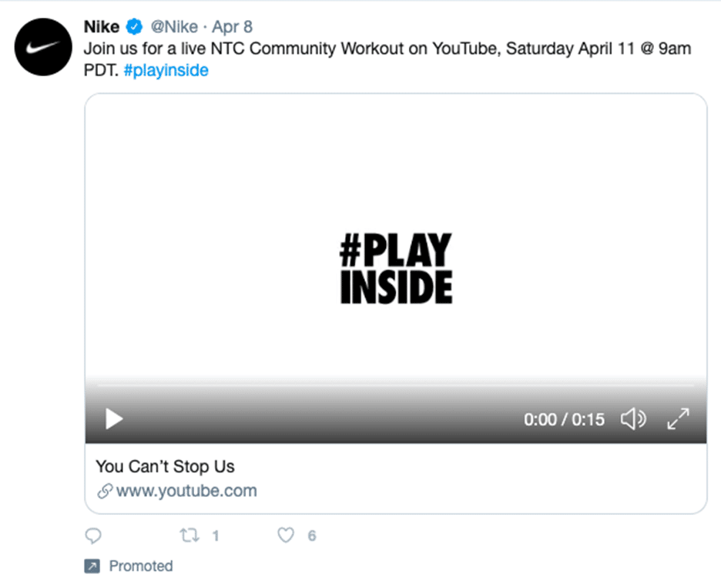Viewport: 721px width, 588px height.
Task: Click the www.youtube.com link
Action: (x=186, y=491)
